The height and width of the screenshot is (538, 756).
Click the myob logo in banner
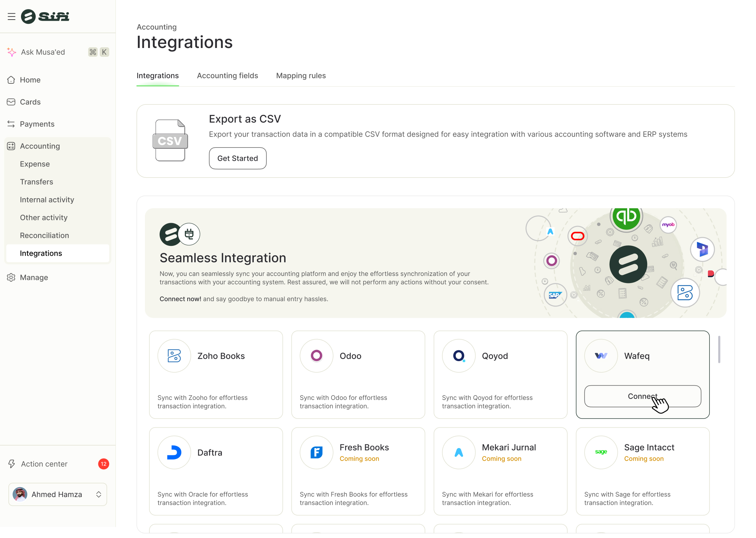pyautogui.click(x=668, y=225)
